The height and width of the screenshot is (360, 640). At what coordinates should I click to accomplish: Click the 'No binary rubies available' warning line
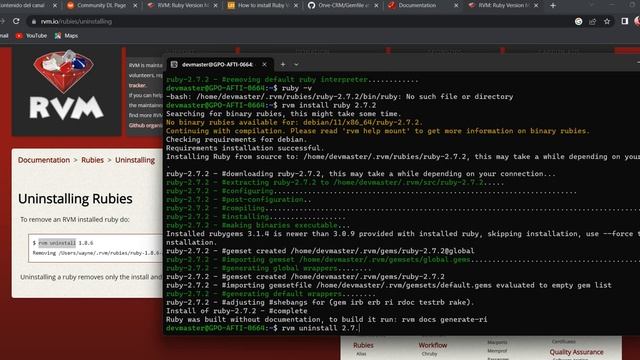[294, 122]
